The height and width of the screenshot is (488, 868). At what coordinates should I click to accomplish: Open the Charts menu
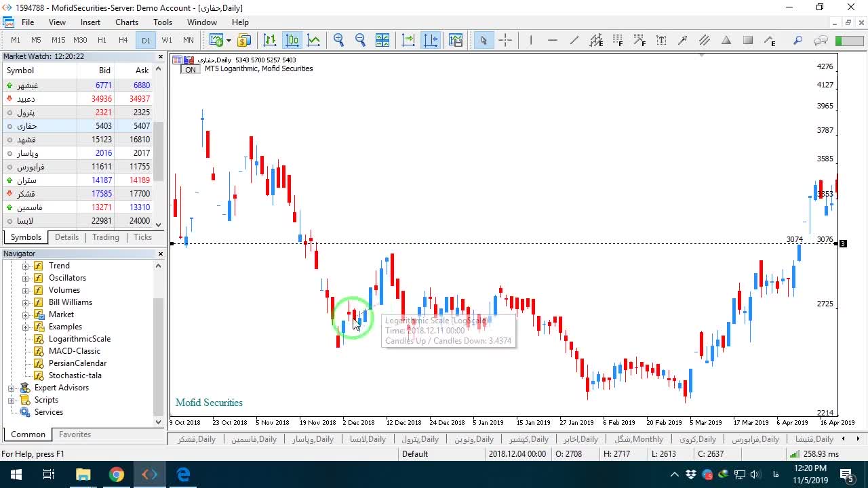(x=127, y=22)
